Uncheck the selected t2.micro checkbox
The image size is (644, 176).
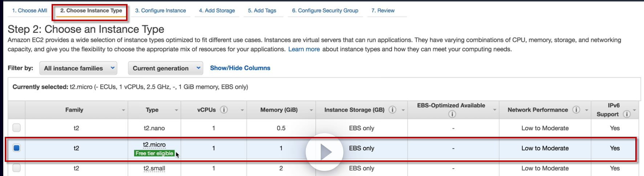point(16,148)
